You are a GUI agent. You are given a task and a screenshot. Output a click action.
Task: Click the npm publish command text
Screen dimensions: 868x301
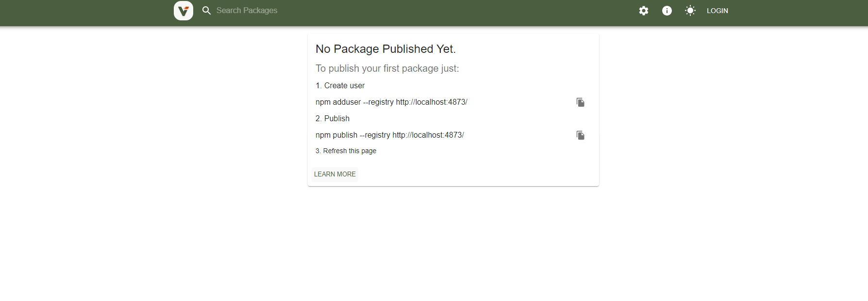[x=390, y=135]
